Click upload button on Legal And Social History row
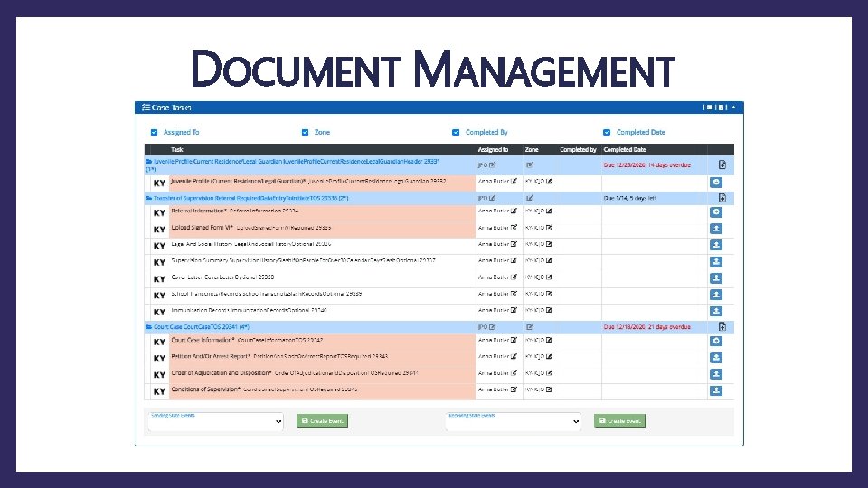The height and width of the screenshot is (488, 868). coord(716,245)
